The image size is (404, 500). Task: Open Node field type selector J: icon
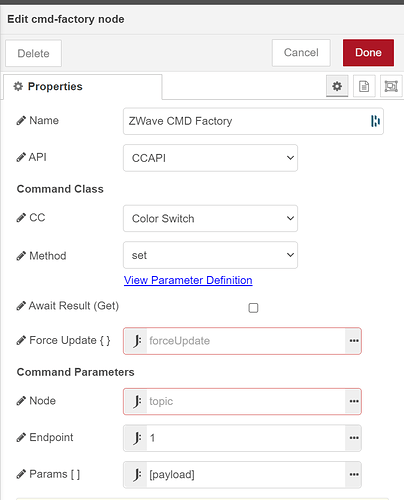click(136, 401)
